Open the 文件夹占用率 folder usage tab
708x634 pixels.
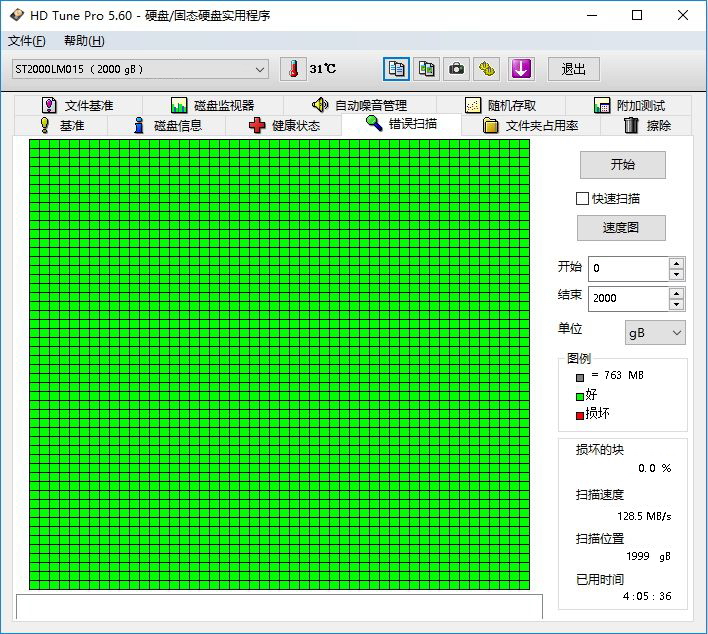click(530, 125)
